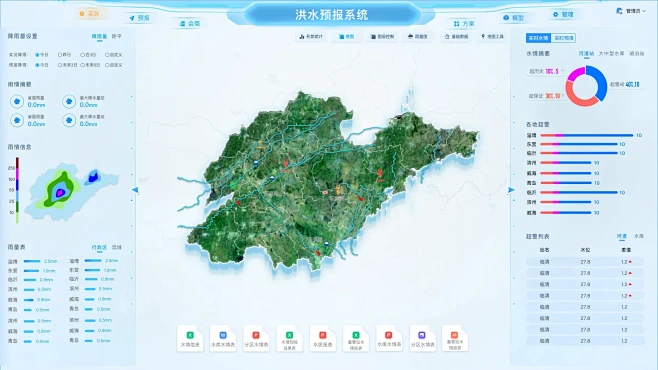
Task: Open the fifth file card with red icon
Action: [x=323, y=339]
